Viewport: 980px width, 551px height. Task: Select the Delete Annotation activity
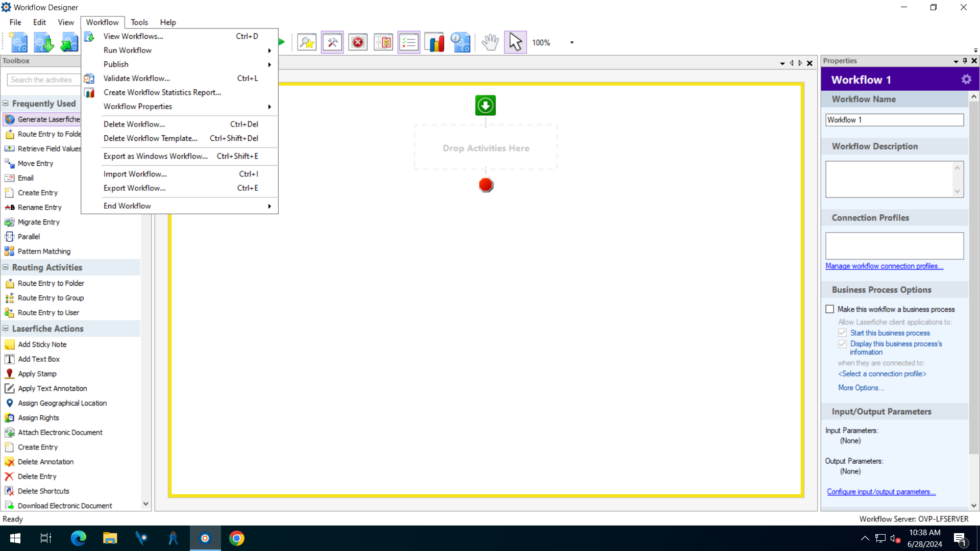point(45,462)
